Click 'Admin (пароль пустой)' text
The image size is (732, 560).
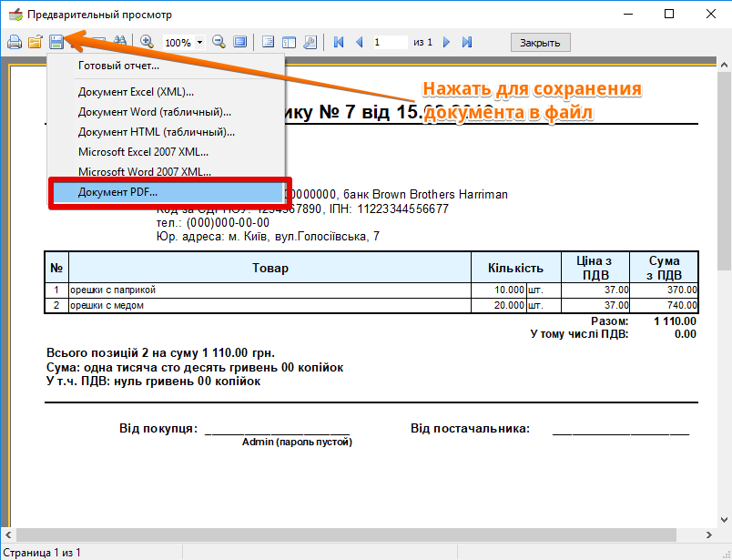click(x=297, y=442)
